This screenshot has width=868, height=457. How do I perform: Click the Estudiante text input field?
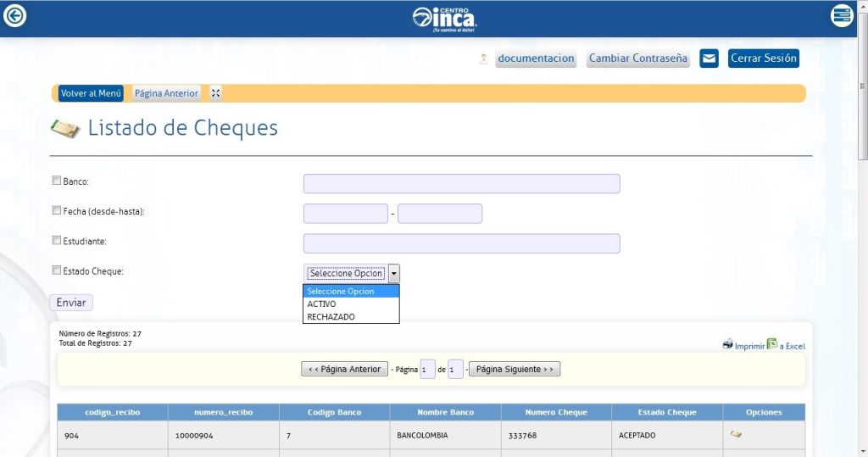[461, 243]
